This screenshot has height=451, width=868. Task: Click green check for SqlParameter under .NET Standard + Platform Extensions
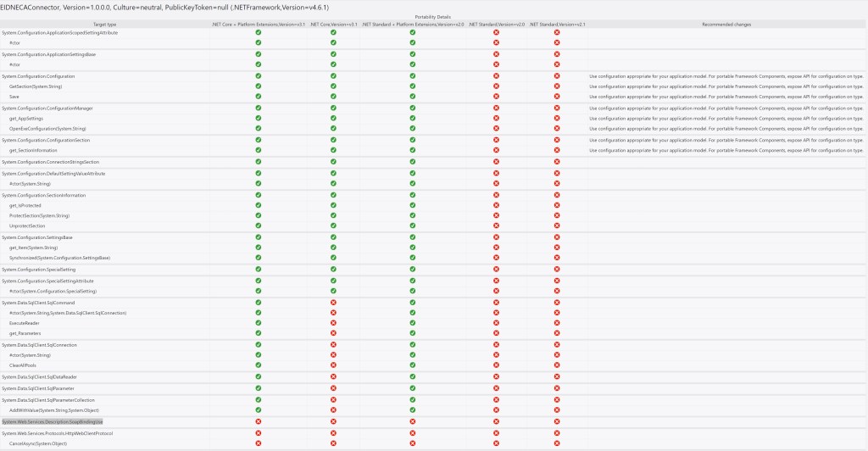coord(413,388)
